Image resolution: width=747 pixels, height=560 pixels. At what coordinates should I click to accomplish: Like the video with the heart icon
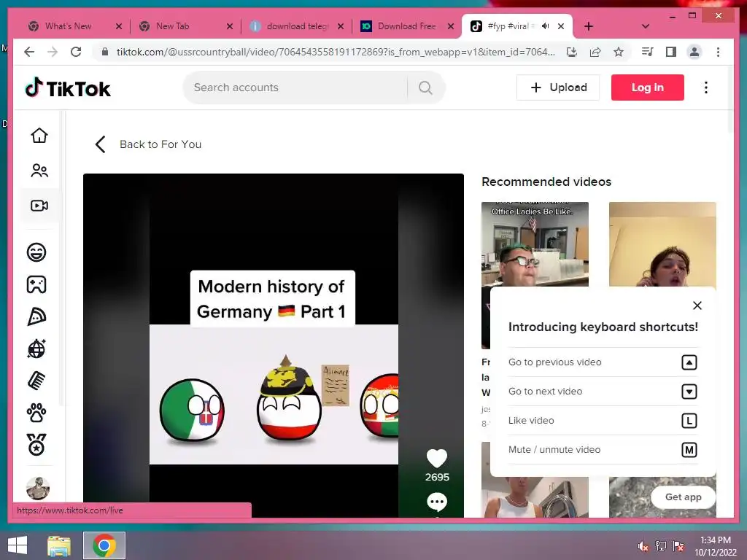(x=437, y=459)
